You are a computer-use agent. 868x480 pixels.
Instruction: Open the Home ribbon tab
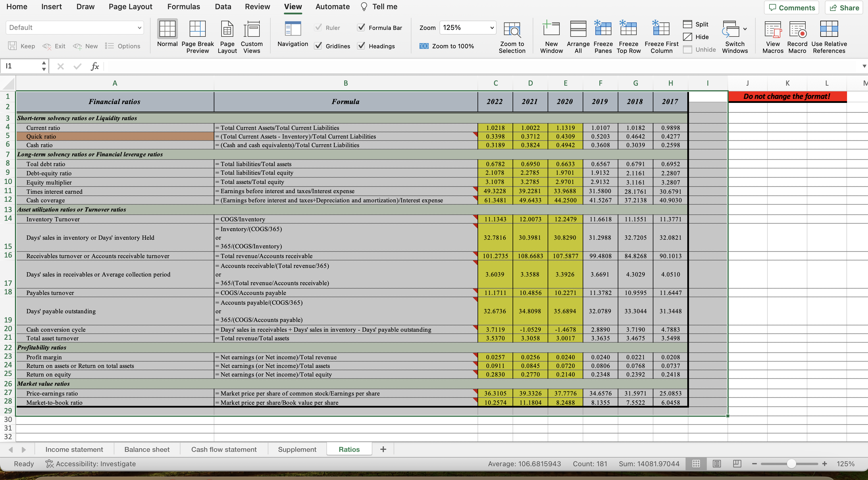(17, 7)
